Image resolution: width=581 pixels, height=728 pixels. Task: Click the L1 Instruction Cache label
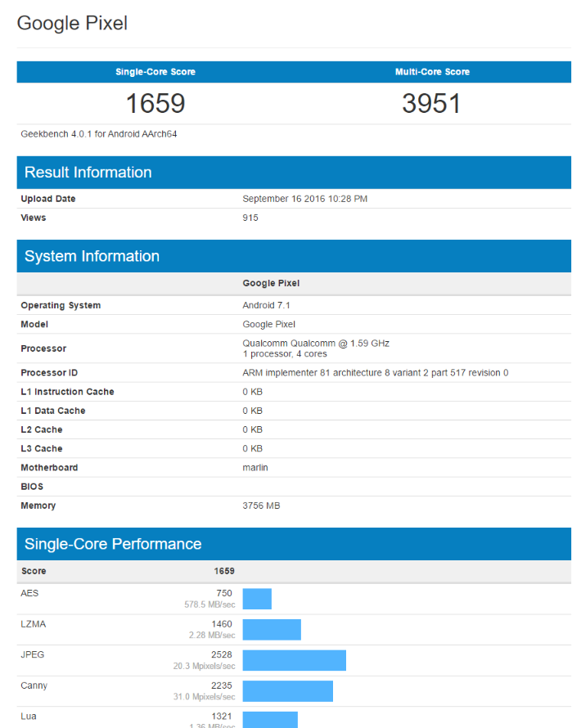tap(67, 392)
